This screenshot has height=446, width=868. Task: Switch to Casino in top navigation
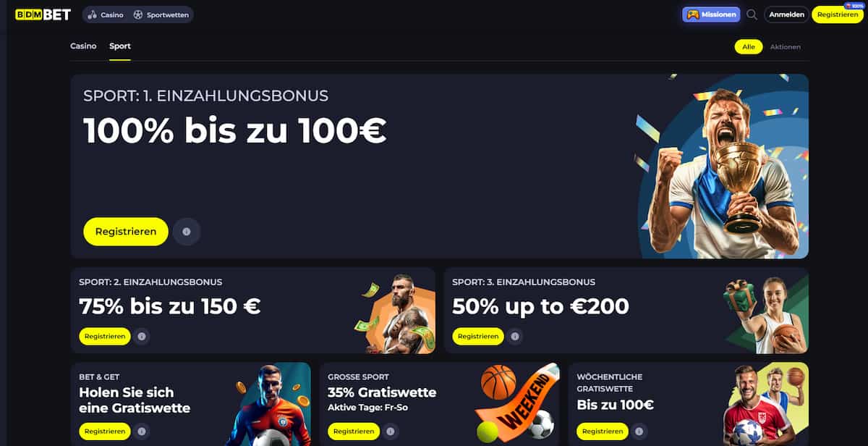tap(106, 14)
